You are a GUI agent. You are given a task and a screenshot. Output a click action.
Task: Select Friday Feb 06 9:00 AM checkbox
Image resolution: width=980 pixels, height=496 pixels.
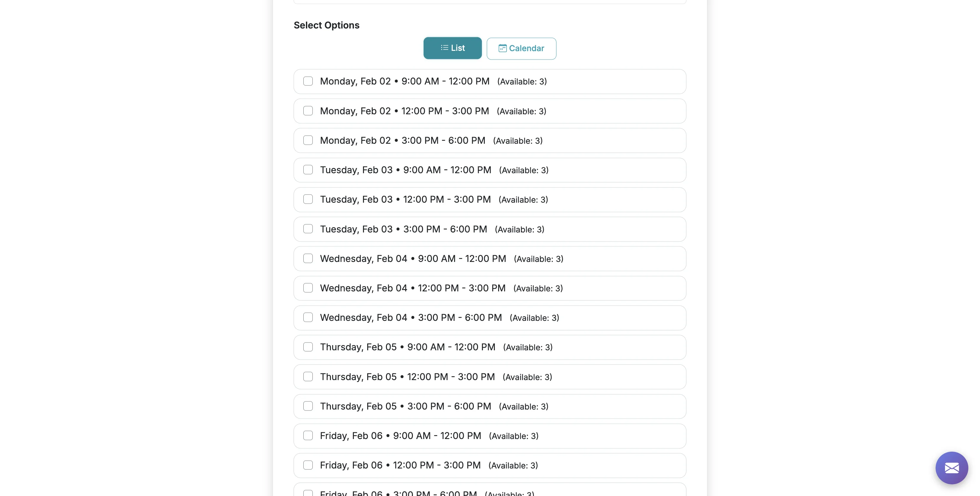click(x=308, y=435)
